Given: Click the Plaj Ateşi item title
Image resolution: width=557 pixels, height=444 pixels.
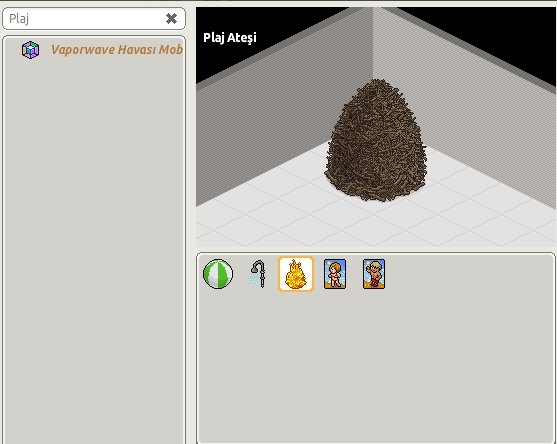Looking at the screenshot, I should click(x=229, y=38).
